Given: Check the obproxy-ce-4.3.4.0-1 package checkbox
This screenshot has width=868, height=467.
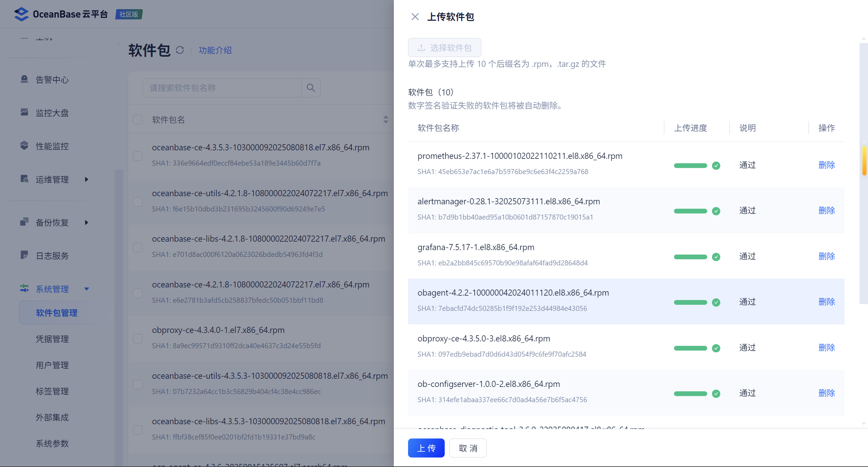Looking at the screenshot, I should 138,338.
